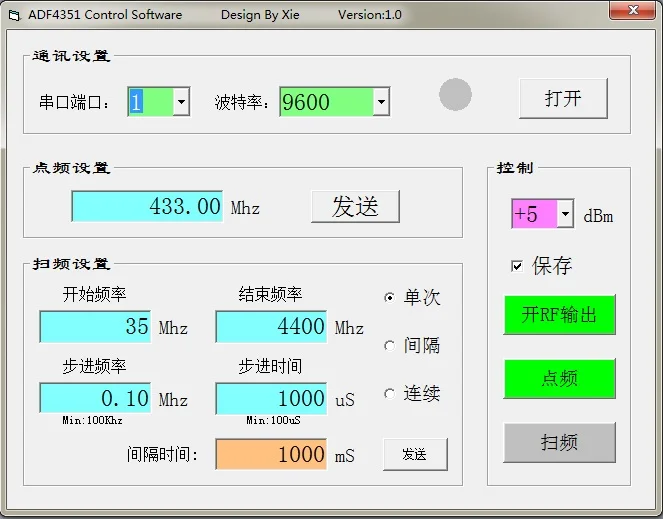Screen dimensions: 663x519
Task: Click the 点频设置 group title
Action: coord(71,168)
